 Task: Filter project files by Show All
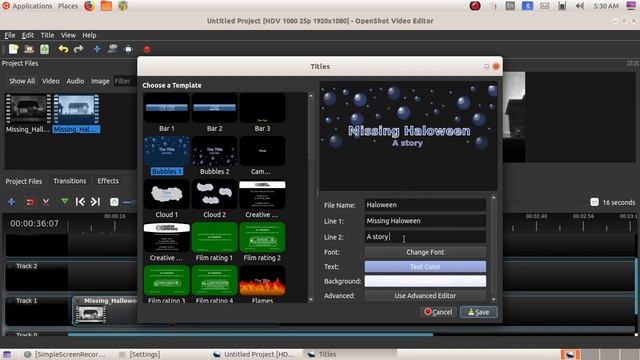pos(22,81)
